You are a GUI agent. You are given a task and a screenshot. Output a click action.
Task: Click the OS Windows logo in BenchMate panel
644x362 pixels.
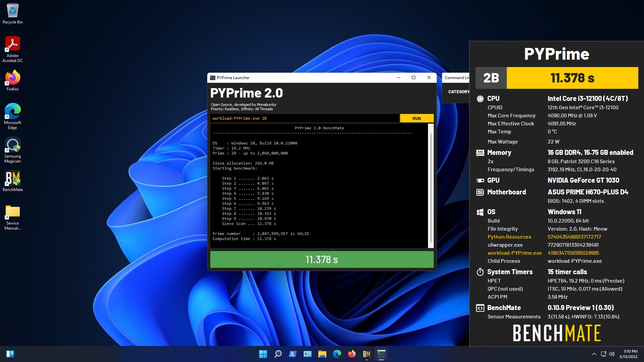point(480,212)
